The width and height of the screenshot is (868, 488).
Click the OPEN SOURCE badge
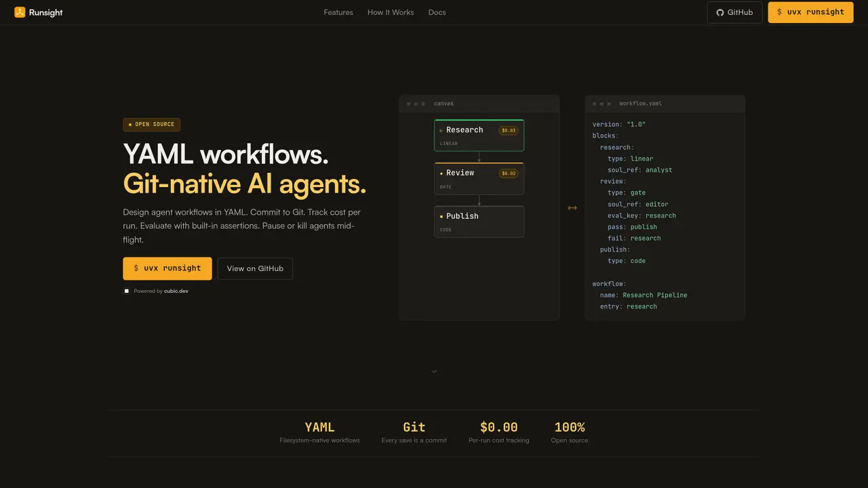click(x=151, y=125)
